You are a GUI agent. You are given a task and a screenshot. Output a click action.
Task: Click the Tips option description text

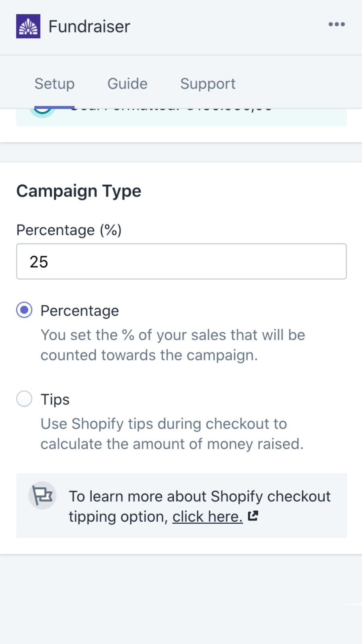point(172,433)
